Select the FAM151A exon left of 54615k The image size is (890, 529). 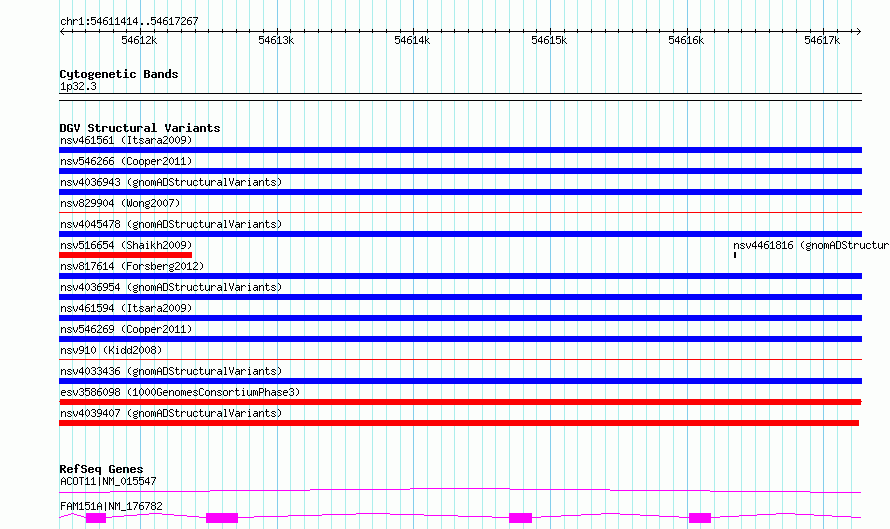[x=520, y=518]
